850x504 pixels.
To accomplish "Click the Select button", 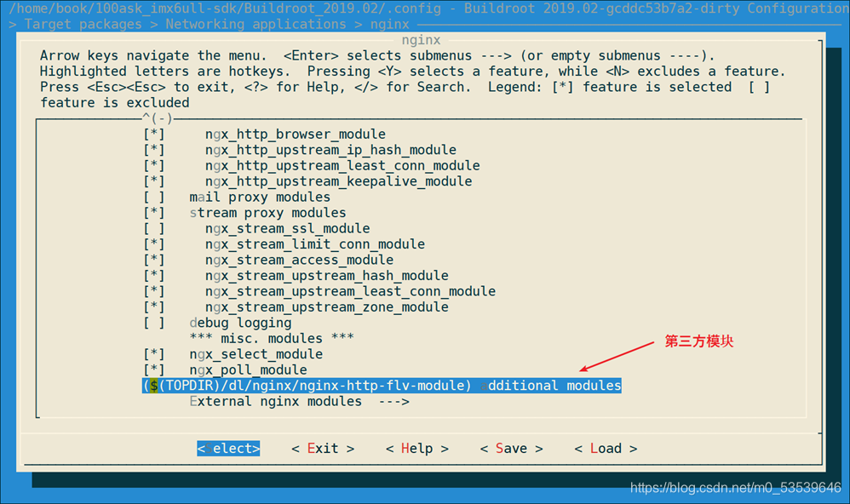I will tap(228, 448).
